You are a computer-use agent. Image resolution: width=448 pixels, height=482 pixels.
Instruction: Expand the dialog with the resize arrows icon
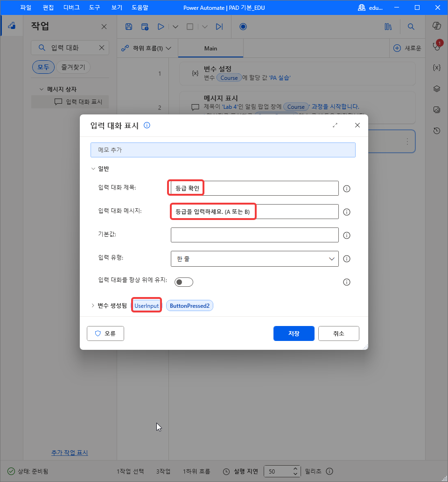(x=335, y=125)
